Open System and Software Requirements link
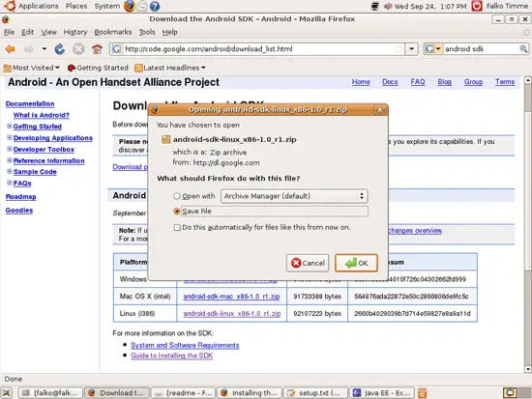 [185, 346]
